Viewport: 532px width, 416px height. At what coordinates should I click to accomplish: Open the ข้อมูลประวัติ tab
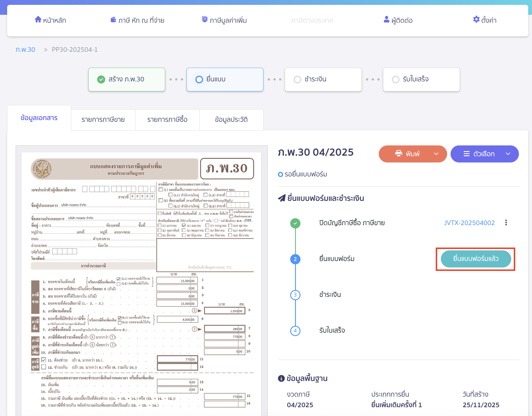[231, 120]
